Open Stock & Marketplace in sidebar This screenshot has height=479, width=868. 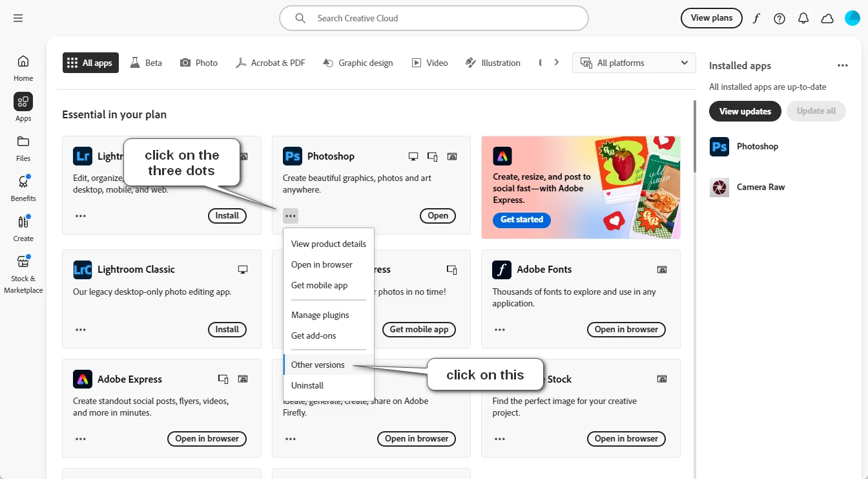(23, 274)
